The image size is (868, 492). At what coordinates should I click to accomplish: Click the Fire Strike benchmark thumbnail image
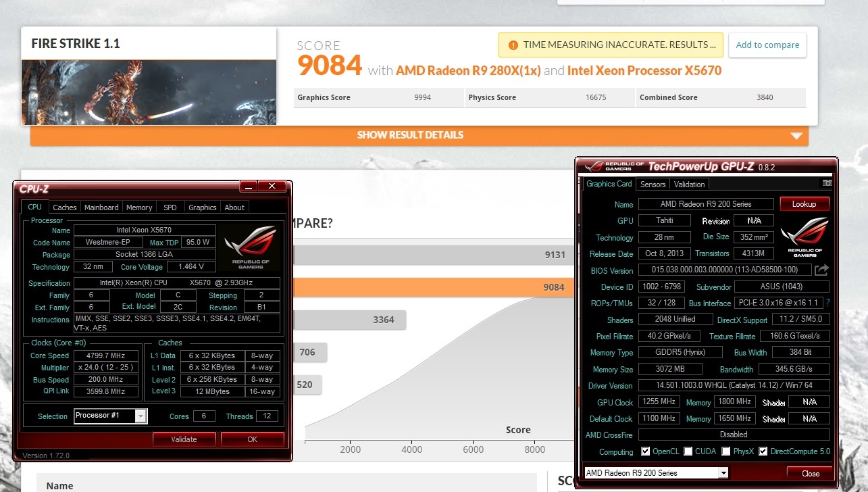click(149, 93)
